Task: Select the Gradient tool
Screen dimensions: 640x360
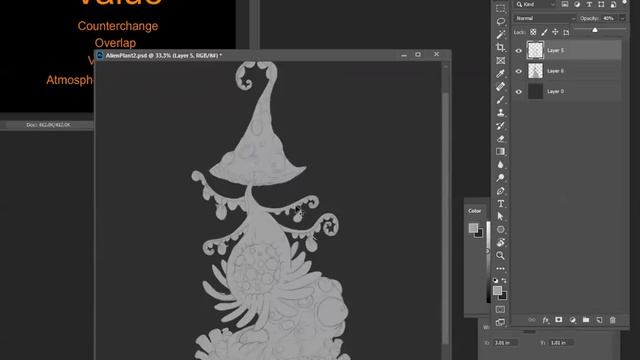Action: [x=500, y=151]
